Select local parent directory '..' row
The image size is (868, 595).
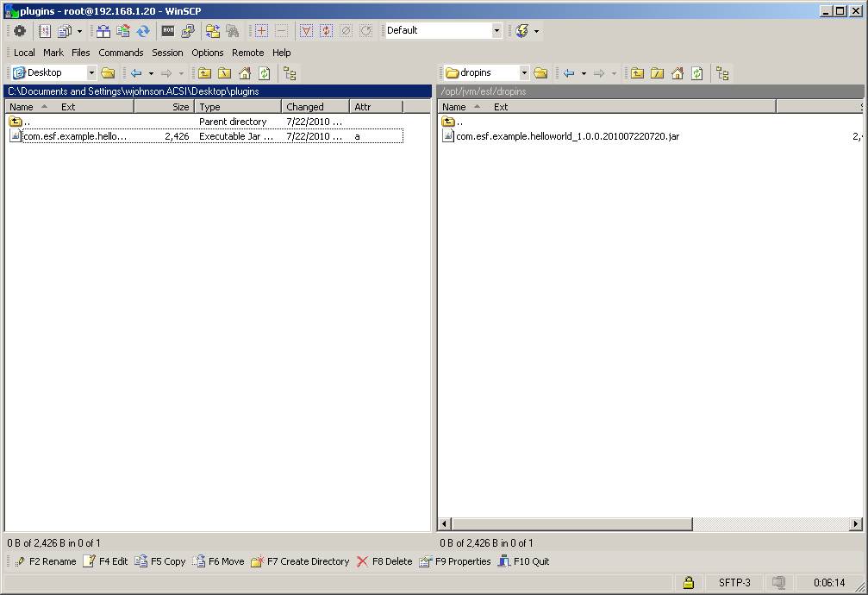[x=206, y=122]
